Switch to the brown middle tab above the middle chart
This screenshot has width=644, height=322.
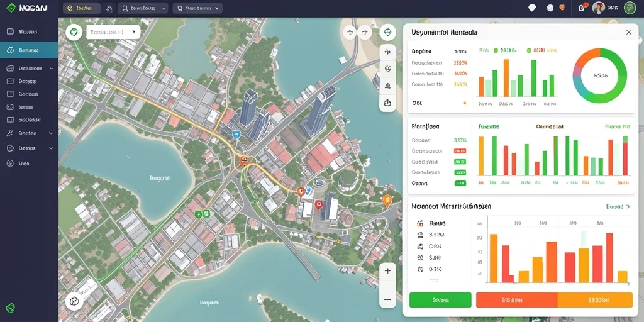point(550,127)
